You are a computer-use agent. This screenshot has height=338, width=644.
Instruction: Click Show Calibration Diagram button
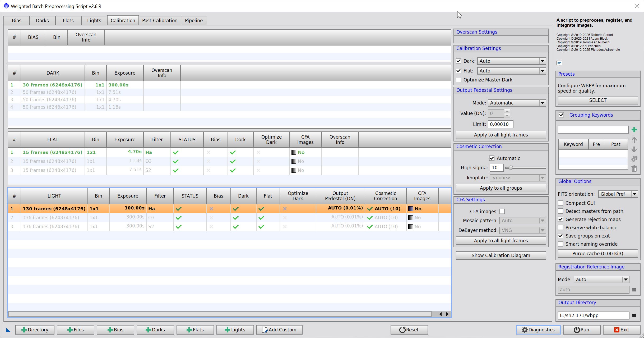coord(501,255)
